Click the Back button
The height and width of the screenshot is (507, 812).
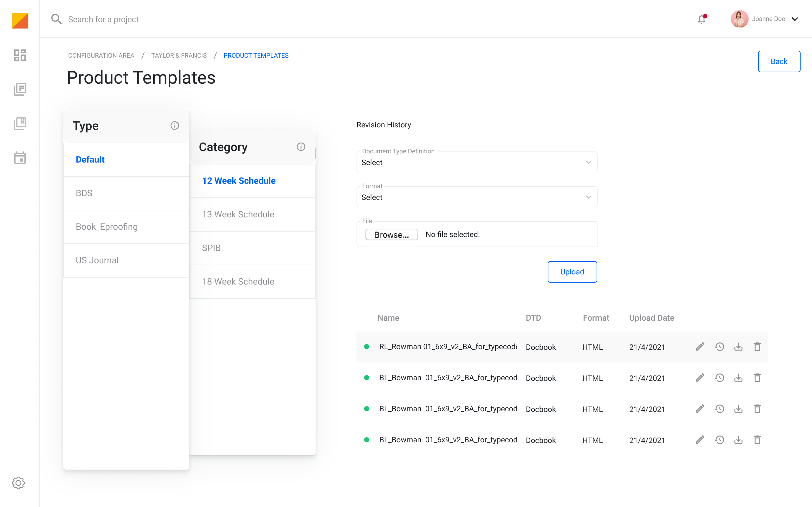pyautogui.click(x=779, y=61)
